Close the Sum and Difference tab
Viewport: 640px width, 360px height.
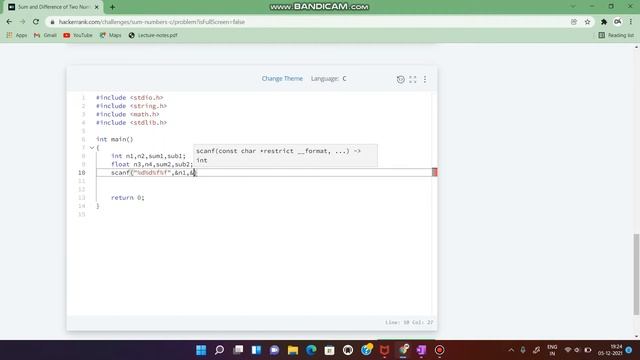[97, 7]
